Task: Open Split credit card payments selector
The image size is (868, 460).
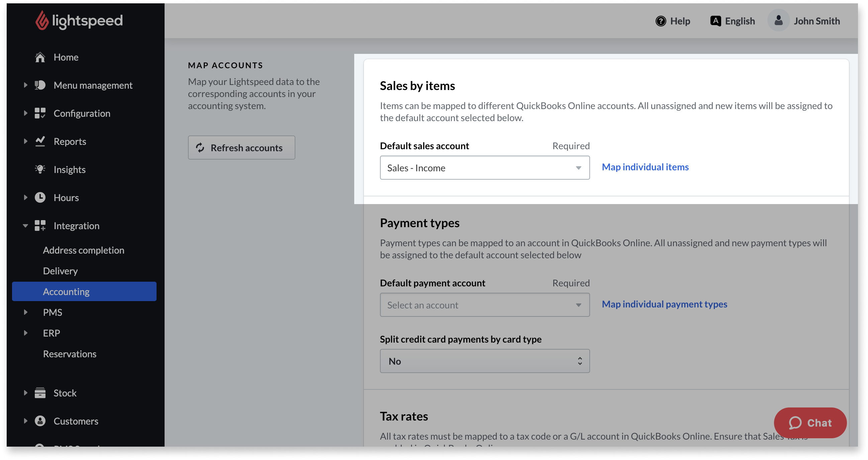Action: tap(485, 361)
